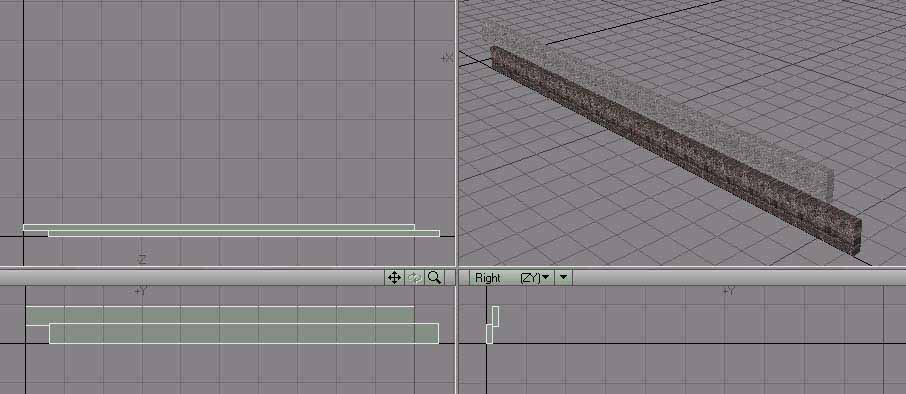Activate the magnifying glass zoom icon
Viewport: 906px width, 394px height.
435,278
